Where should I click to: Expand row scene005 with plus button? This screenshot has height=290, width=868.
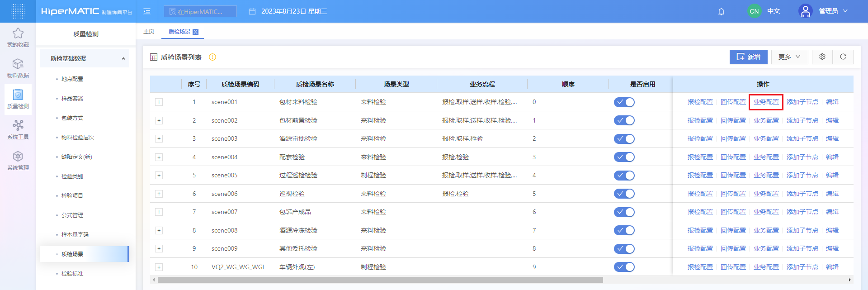click(159, 175)
